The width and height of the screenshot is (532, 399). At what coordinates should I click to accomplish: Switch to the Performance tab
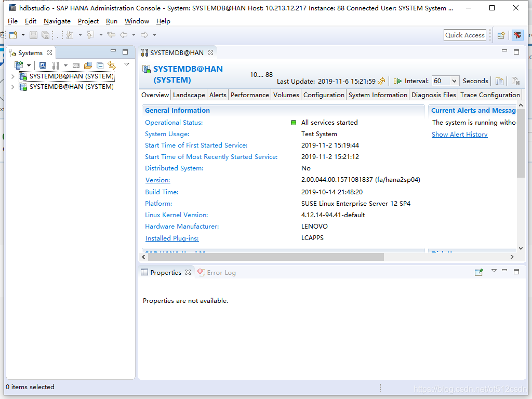point(250,95)
